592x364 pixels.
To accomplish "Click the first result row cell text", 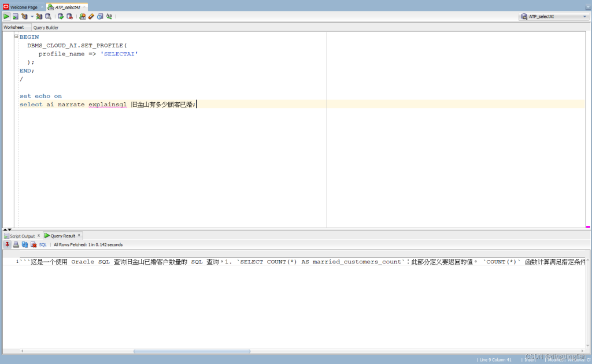I will point(302,261).
